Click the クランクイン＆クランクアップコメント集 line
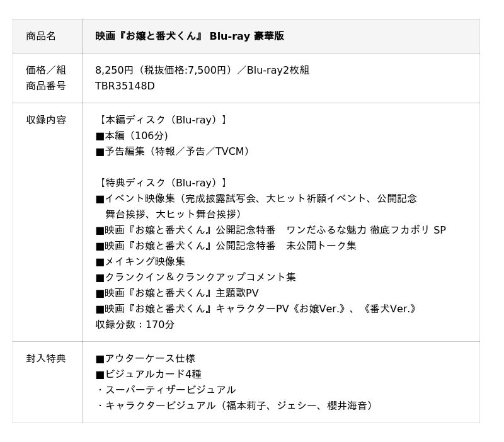The image size is (504, 442). [x=195, y=277]
